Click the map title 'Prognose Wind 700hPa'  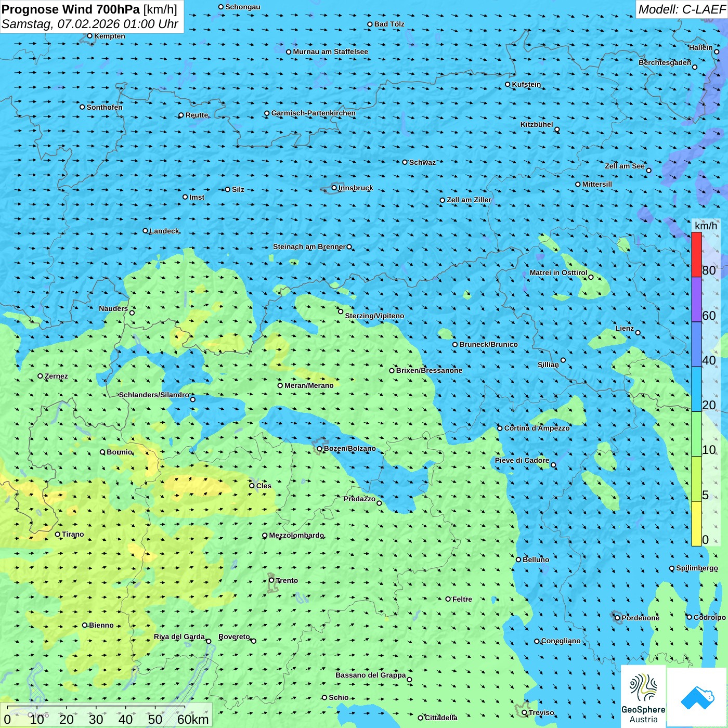pos(71,9)
